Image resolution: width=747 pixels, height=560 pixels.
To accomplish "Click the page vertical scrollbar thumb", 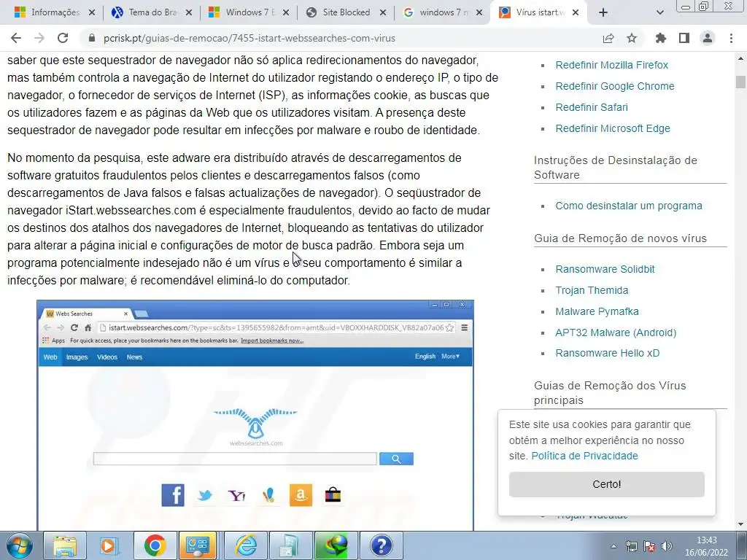I will pos(740,82).
